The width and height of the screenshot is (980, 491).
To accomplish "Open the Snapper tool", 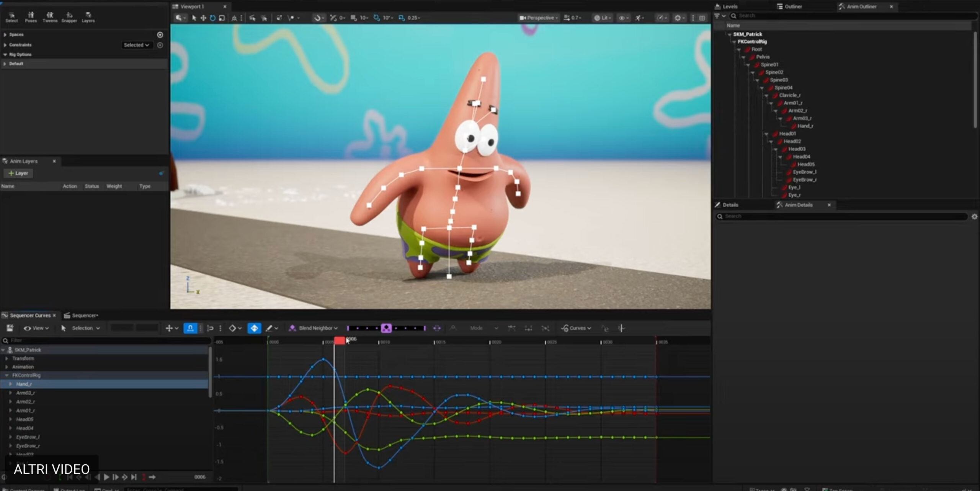I will (x=69, y=17).
